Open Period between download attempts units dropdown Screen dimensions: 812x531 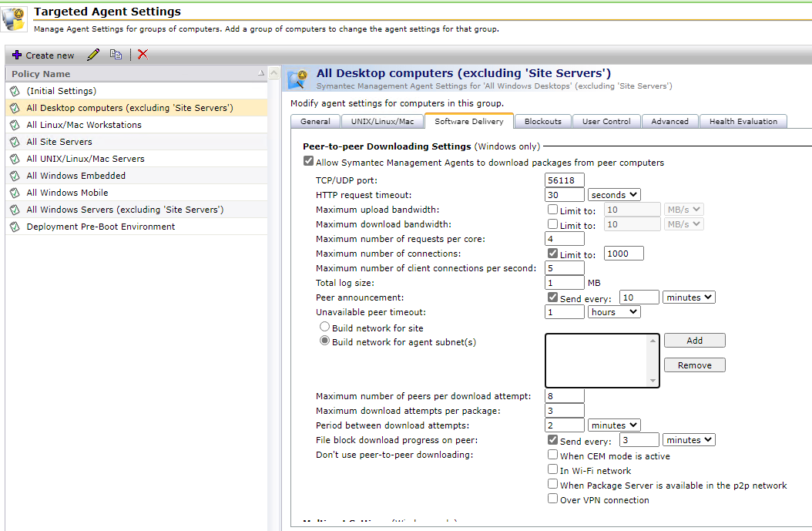(614, 425)
